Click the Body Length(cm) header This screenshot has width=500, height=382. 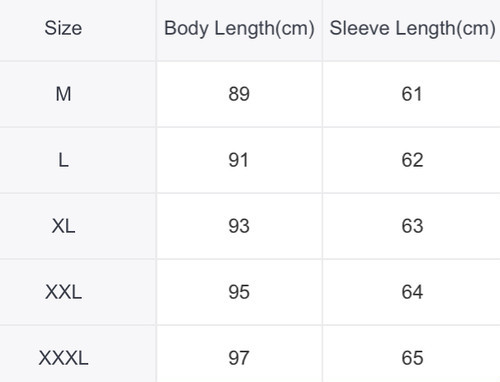click(239, 29)
